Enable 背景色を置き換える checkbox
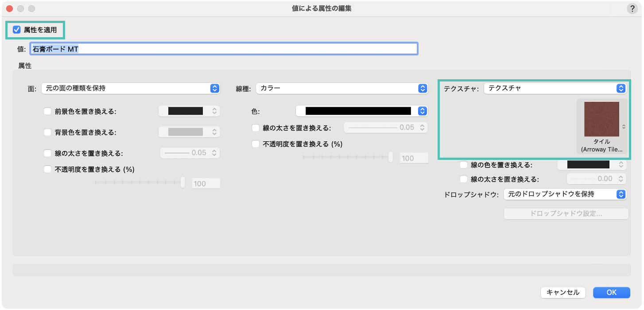This screenshot has height=310, width=644. (x=47, y=132)
